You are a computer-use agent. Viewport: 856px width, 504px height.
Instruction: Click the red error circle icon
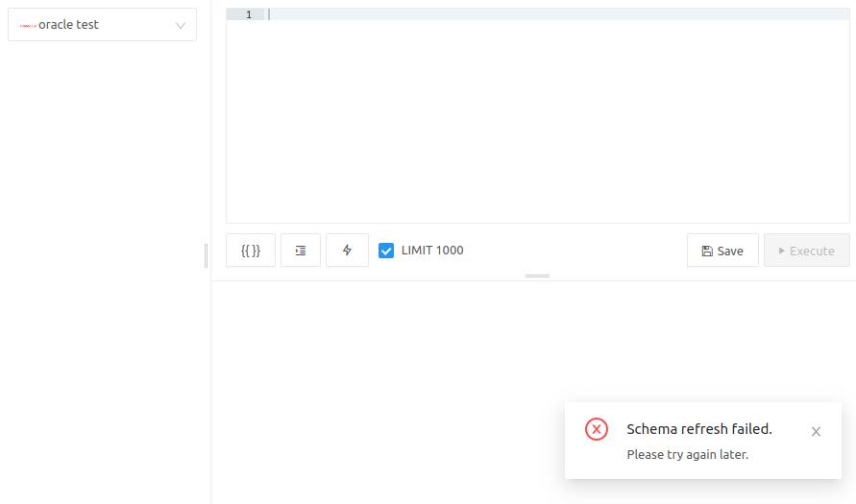point(597,429)
